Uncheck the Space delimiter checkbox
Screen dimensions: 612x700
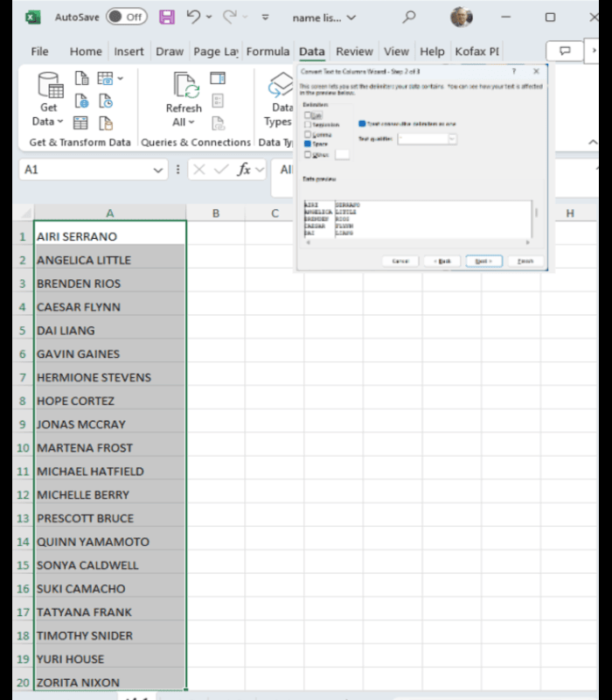307,144
